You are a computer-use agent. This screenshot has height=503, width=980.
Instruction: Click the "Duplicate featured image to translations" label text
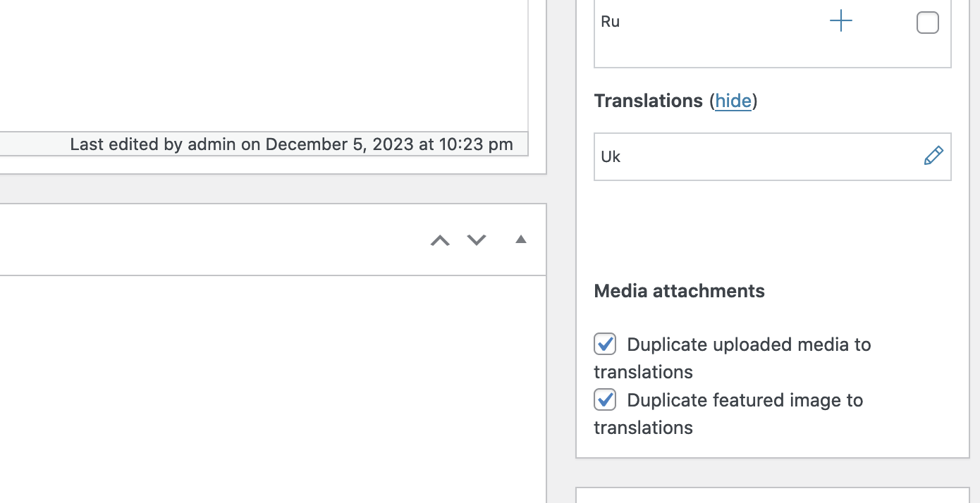tap(728, 414)
